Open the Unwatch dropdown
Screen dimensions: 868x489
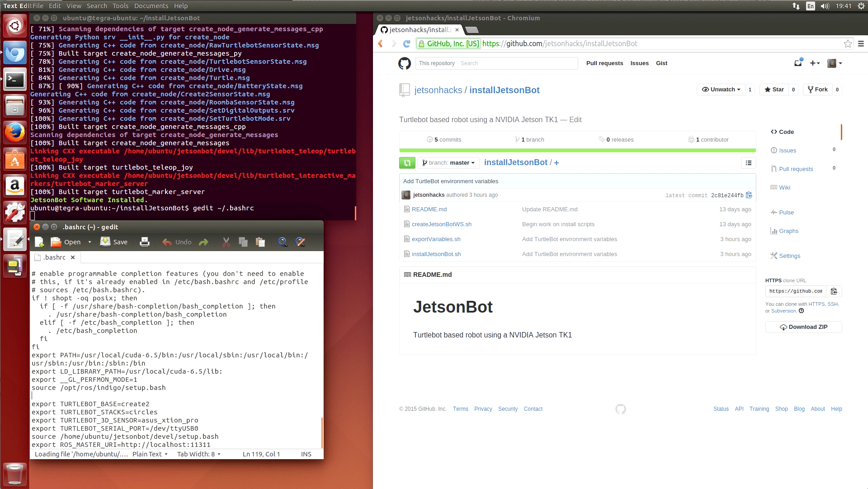[x=721, y=90]
